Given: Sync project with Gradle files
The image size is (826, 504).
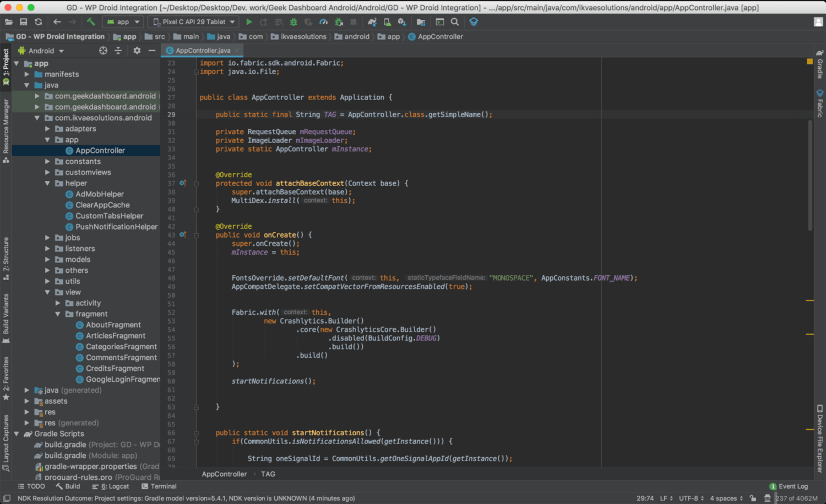Looking at the screenshot, I should (371, 22).
